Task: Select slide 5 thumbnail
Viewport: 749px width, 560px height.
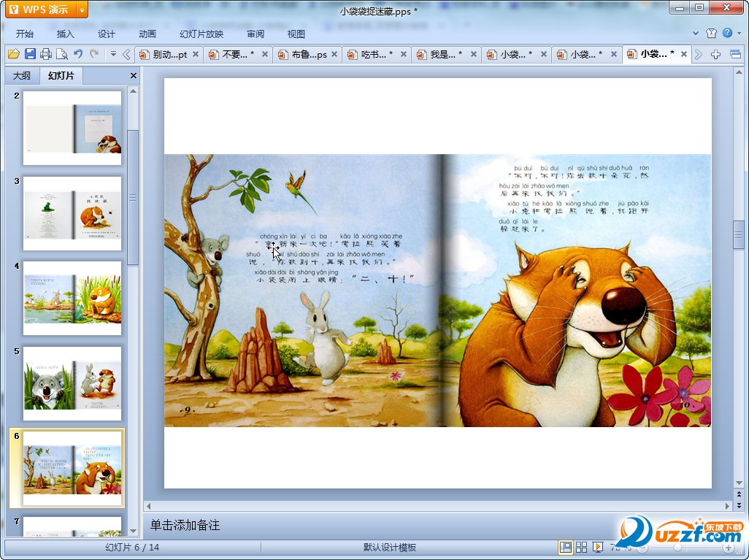Action: 72,383
